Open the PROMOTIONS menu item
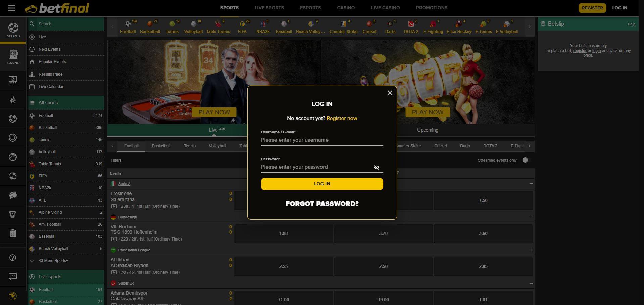The image size is (644, 305). pyautogui.click(x=431, y=8)
